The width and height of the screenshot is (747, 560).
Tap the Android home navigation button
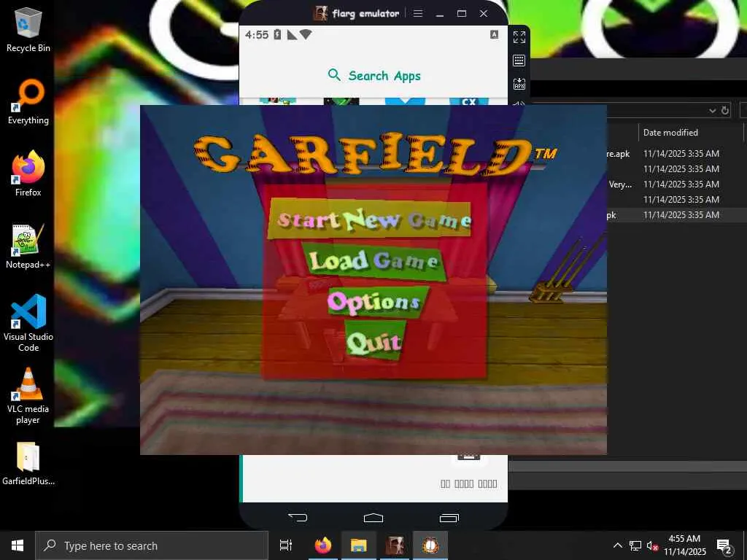(x=373, y=518)
